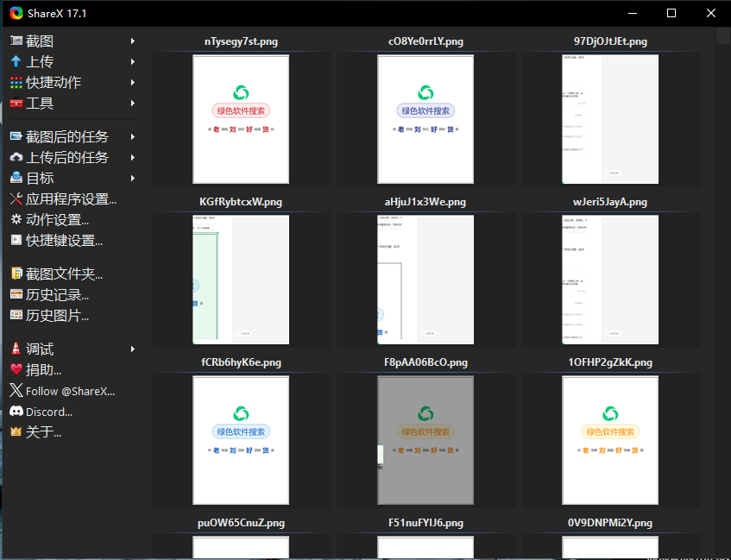The height and width of the screenshot is (560, 731).
Task: Expand the 上传后的任务 submenu arrow
Action: pos(133,157)
